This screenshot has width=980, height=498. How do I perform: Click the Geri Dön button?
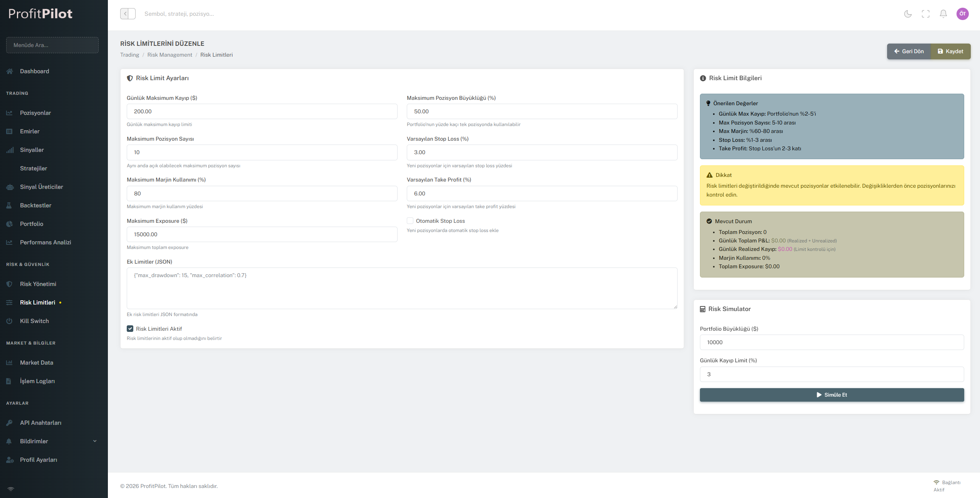click(909, 51)
